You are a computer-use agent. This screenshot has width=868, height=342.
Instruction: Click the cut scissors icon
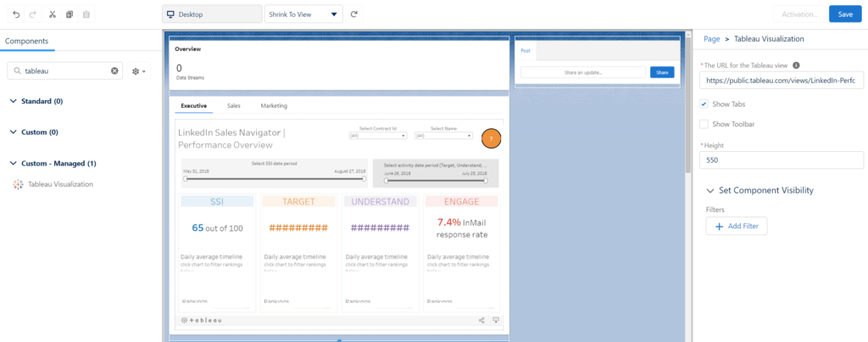click(x=53, y=14)
